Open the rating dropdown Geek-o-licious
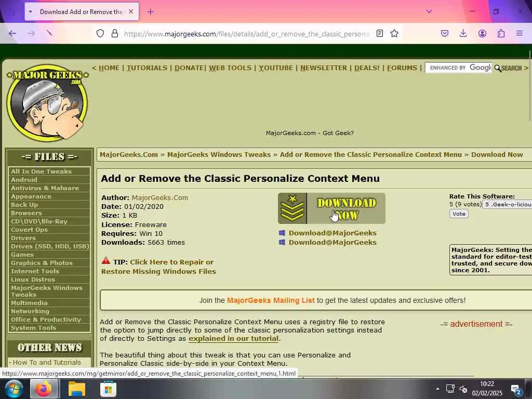532x399 pixels. point(507,205)
